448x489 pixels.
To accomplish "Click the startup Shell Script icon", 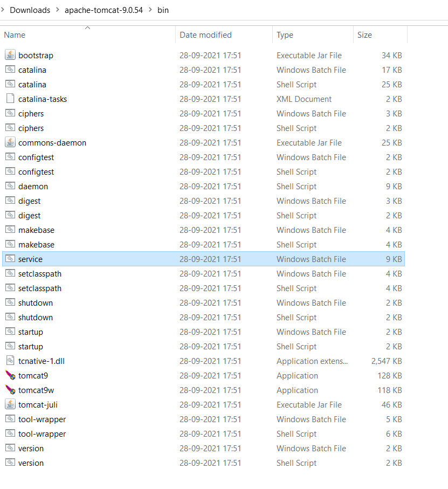I will coord(10,346).
